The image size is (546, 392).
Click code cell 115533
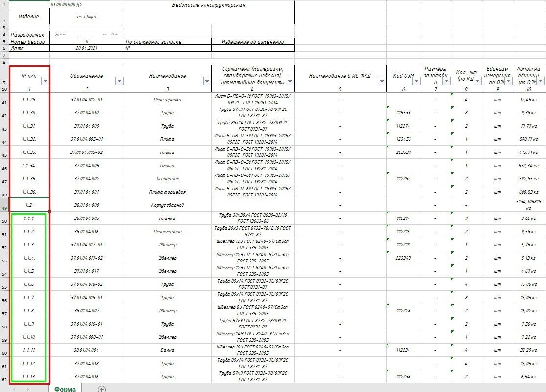tap(404, 113)
